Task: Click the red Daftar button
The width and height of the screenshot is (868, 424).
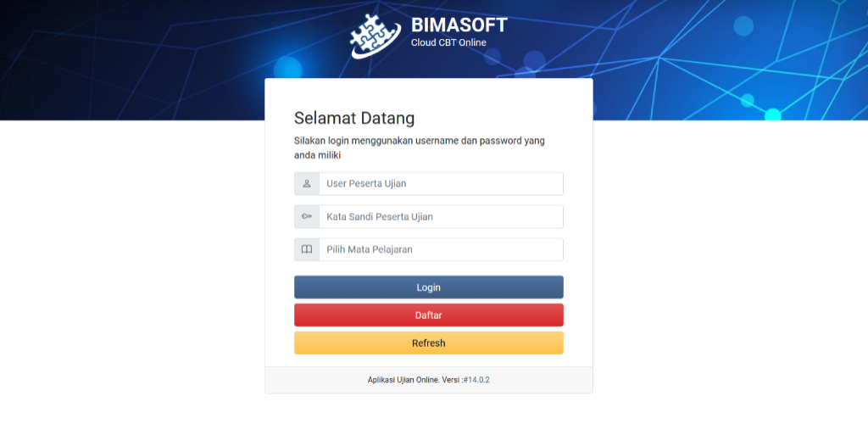Action: click(x=428, y=315)
